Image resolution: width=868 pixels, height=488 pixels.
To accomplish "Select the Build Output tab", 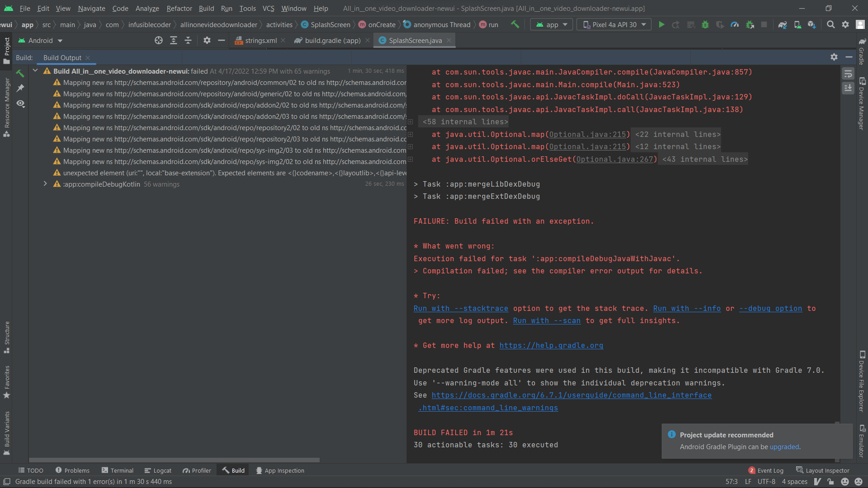I will coord(62,57).
